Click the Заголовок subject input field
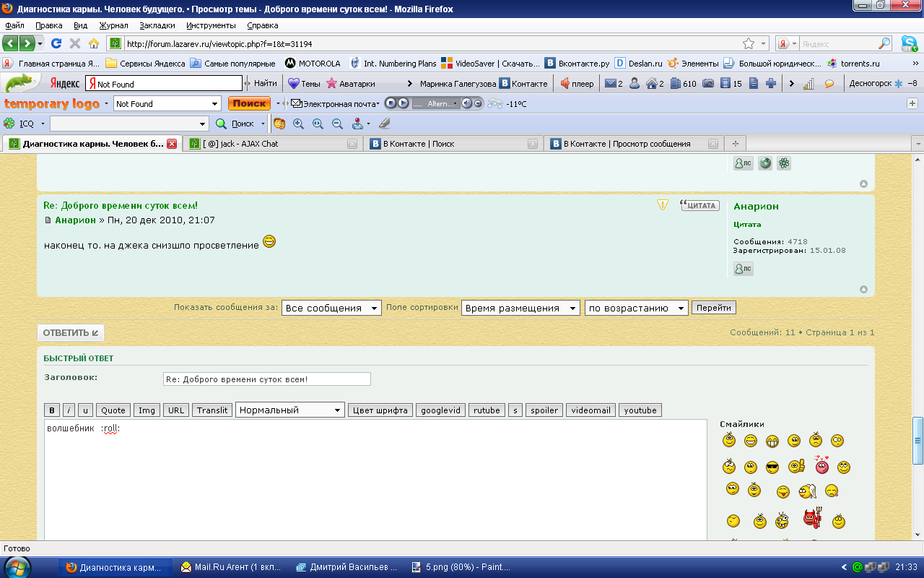 point(266,379)
